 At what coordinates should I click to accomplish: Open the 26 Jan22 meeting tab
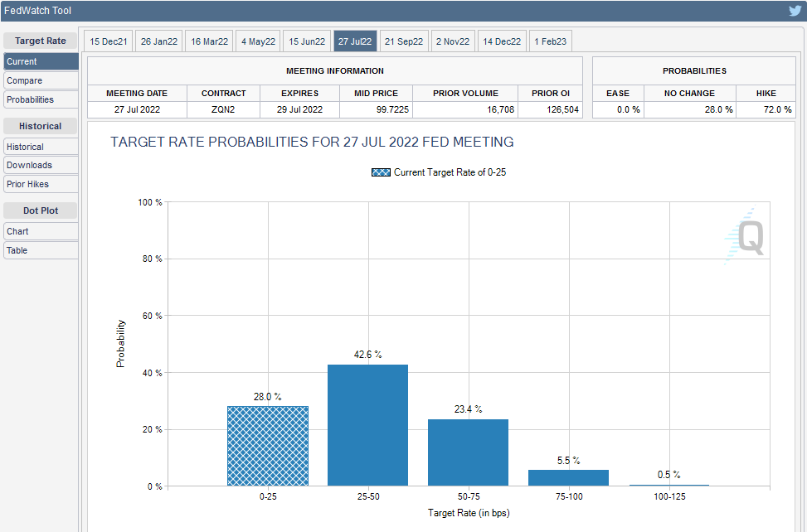pyautogui.click(x=159, y=41)
